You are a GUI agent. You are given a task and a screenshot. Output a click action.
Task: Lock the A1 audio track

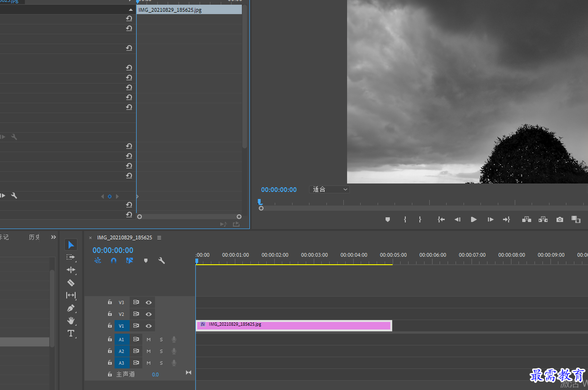pos(110,339)
